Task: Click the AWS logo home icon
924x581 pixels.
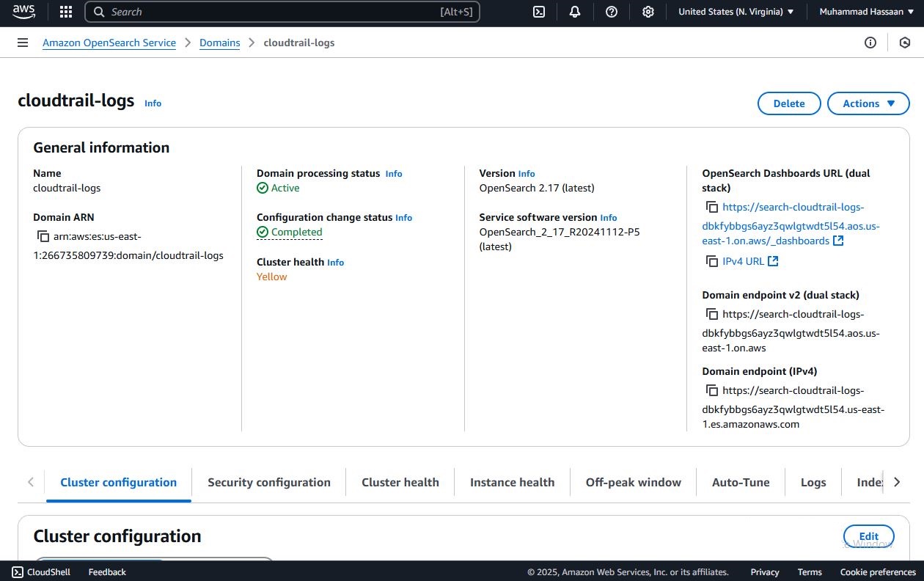Action: [23, 12]
